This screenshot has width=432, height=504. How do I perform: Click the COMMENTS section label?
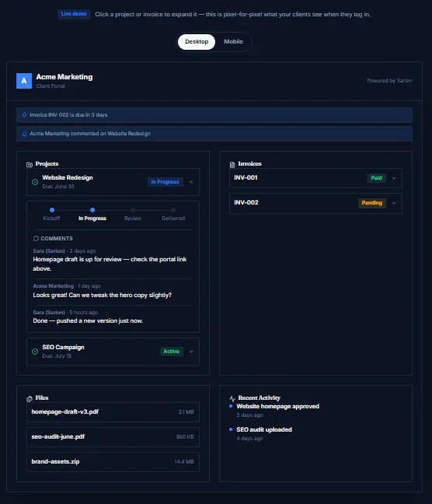coord(57,239)
